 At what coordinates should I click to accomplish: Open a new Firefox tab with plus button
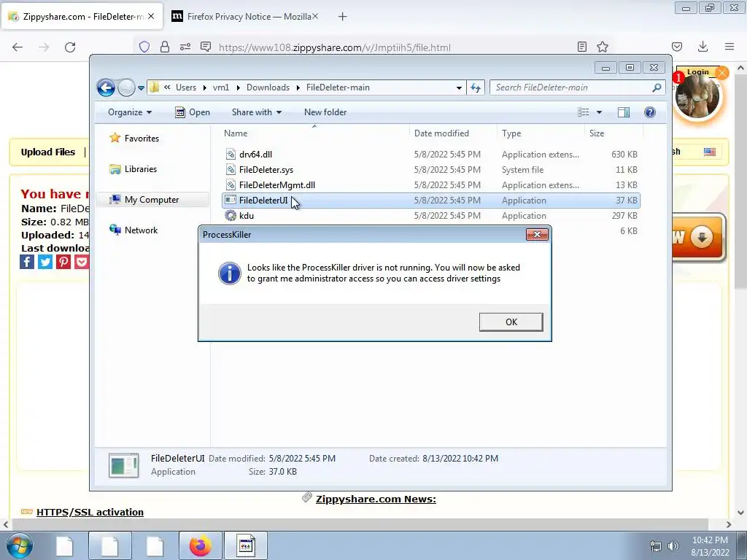[343, 17]
